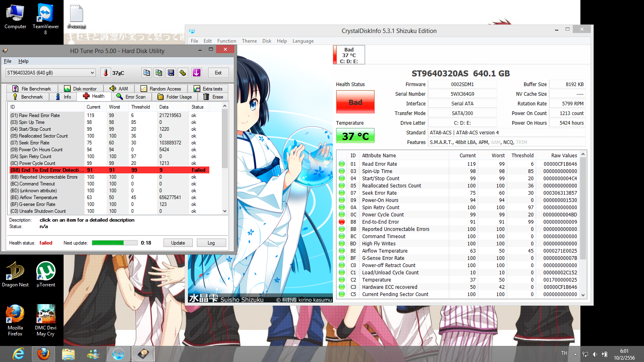
Task: Click the CrystalDiskInfo attribute list scrollbar
Action: (x=583, y=225)
